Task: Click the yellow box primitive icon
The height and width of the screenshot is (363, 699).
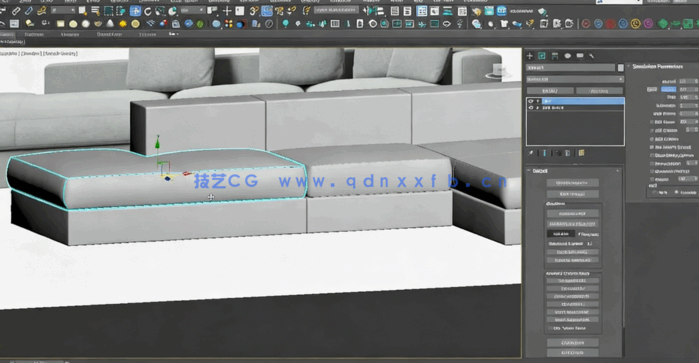Action: pos(60,24)
